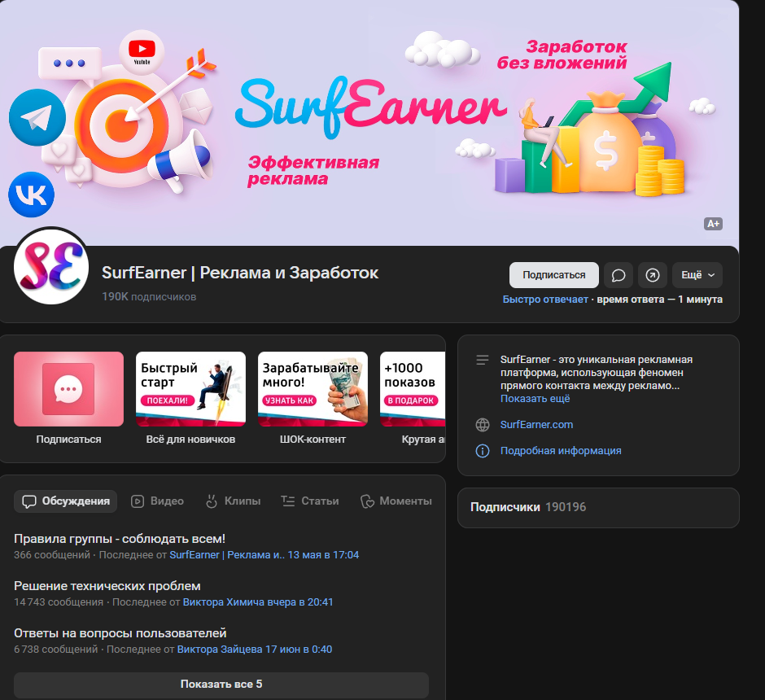
Task: Open discussion Ответы на вопросы пользователей
Action: pos(120,633)
